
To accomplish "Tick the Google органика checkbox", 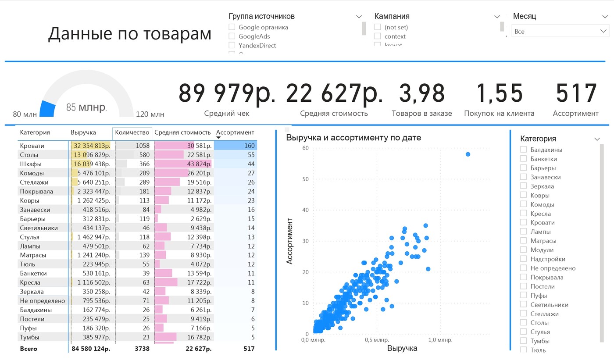I will [232, 27].
